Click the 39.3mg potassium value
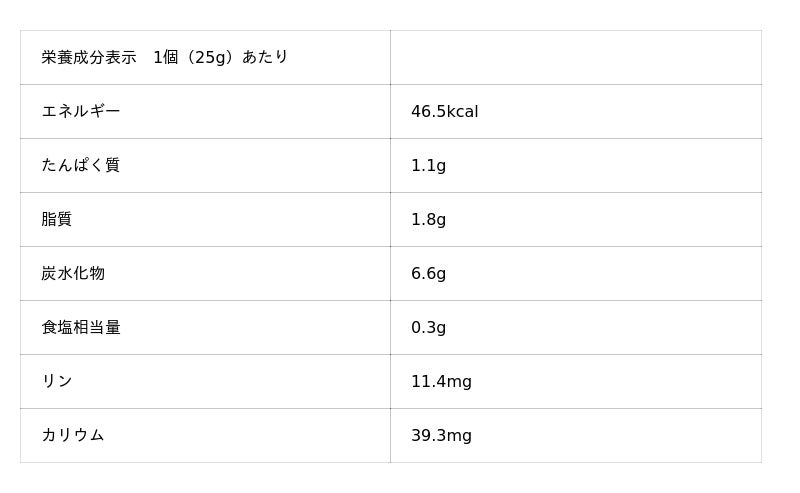The height and width of the screenshot is (493, 800). coord(441,435)
